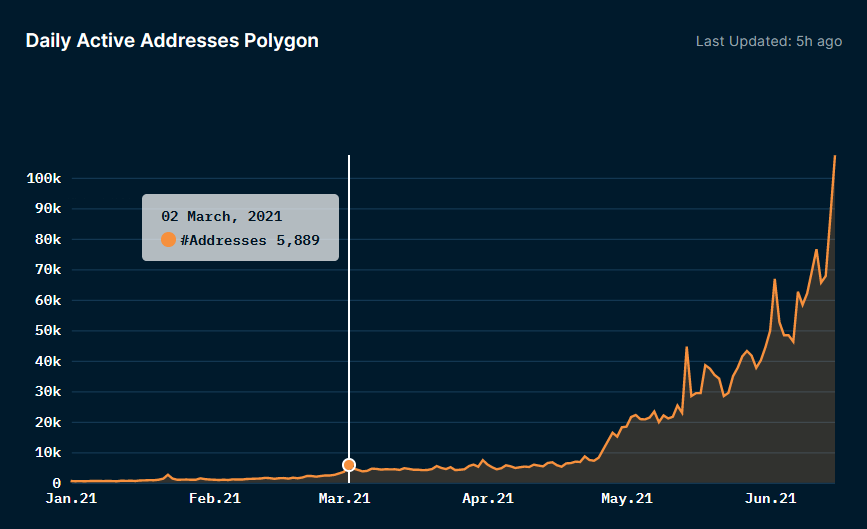This screenshot has height=529, width=867.
Task: Click the mid-May spike near 45k
Action: pyautogui.click(x=687, y=348)
